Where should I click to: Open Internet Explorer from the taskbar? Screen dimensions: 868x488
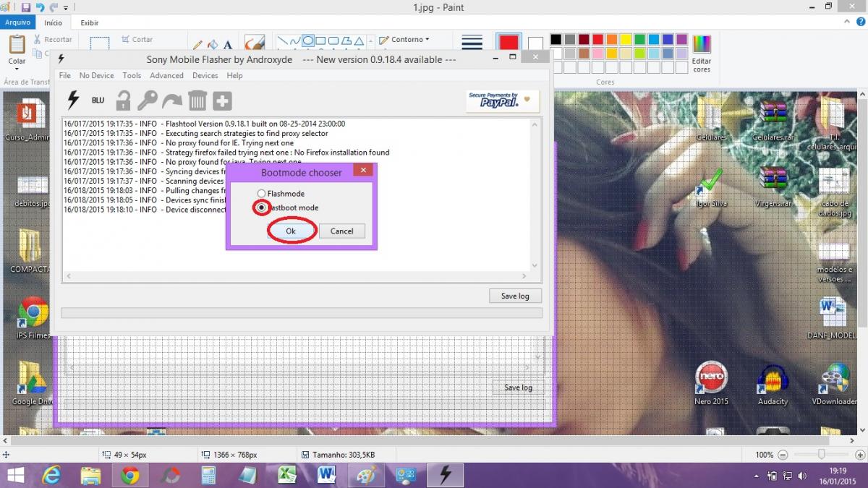click(x=51, y=475)
